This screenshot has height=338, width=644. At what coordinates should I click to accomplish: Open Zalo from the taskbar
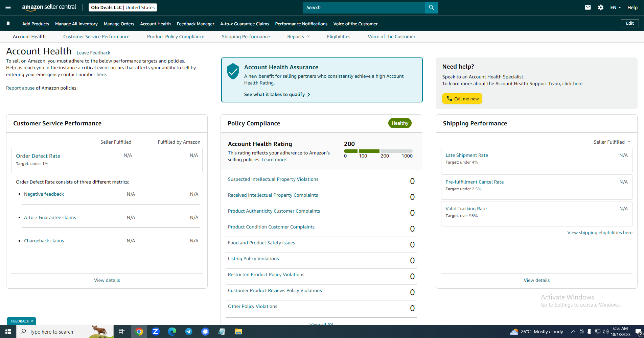156,332
